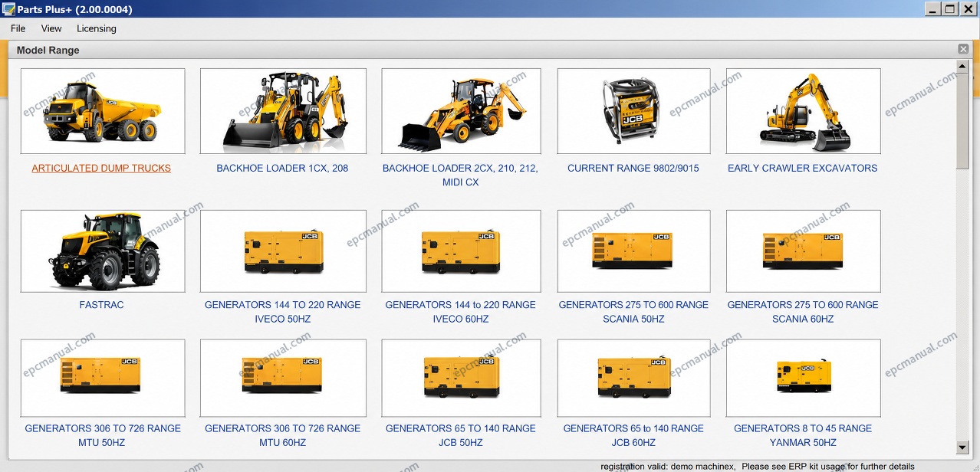Open the Fastrac tractor image
980x472 pixels.
[103, 251]
